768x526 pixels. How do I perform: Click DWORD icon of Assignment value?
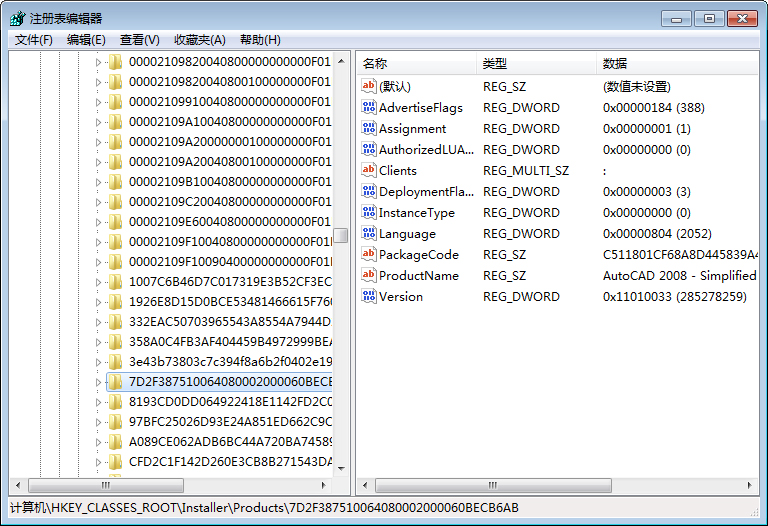point(368,128)
